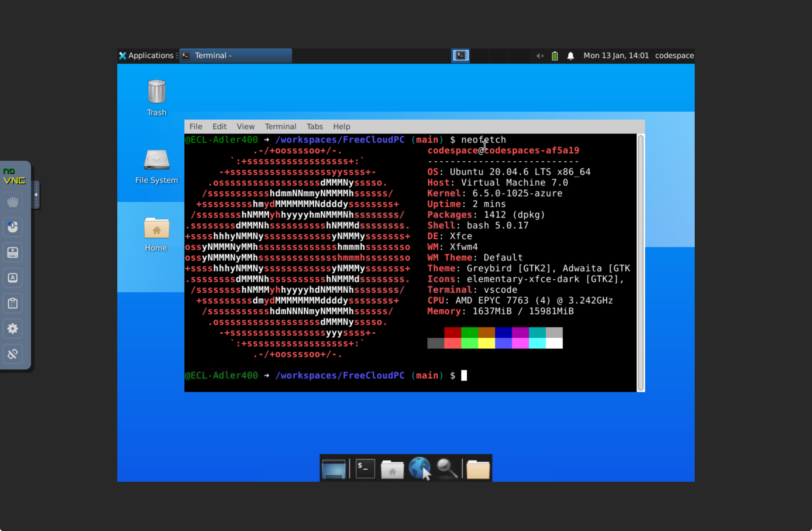Click the 'CPU: AMD EPYC 7763' line
Viewport: 812px width, 531px height.
(x=520, y=300)
